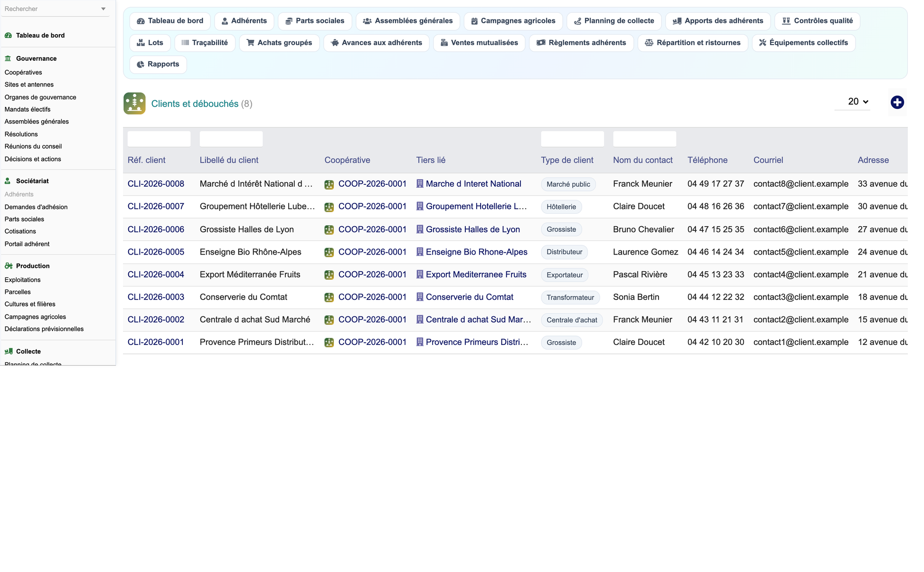924x572 pixels.
Task: Click the Production tractor icon in sidebar
Action: (x=9, y=266)
